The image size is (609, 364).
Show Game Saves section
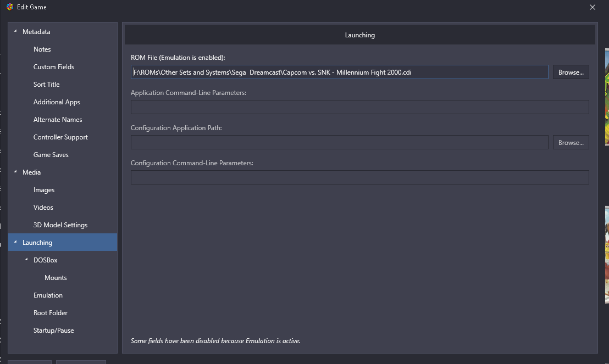tap(51, 155)
